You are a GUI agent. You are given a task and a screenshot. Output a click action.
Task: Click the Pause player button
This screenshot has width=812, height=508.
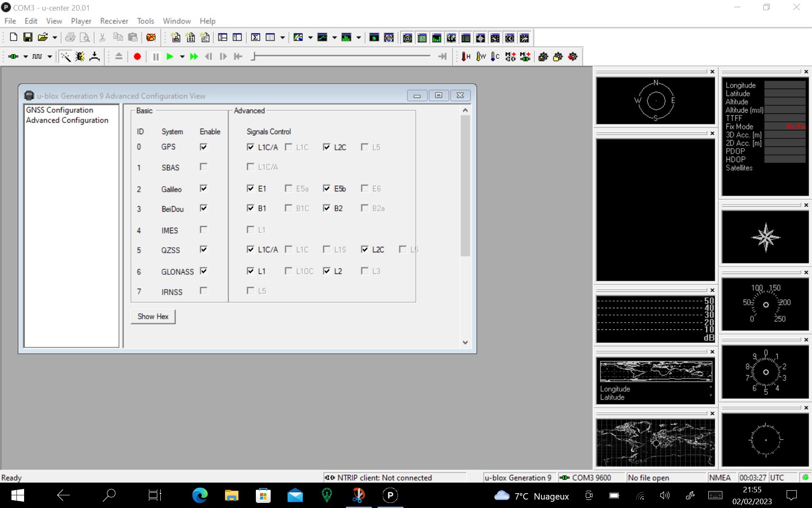point(156,56)
